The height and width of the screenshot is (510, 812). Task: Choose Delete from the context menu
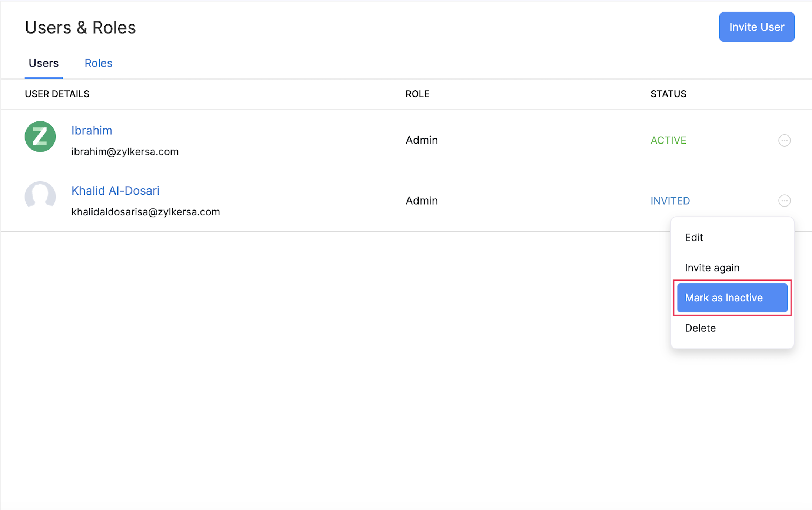pyautogui.click(x=700, y=328)
